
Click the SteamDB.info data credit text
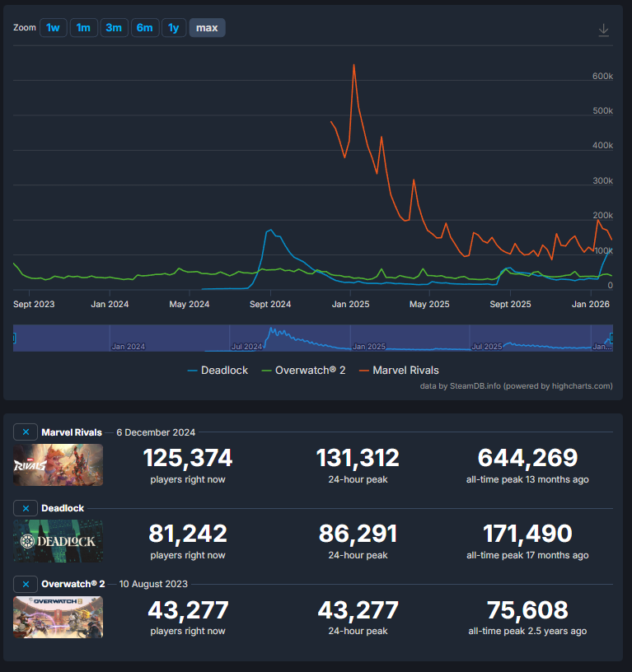point(517,386)
